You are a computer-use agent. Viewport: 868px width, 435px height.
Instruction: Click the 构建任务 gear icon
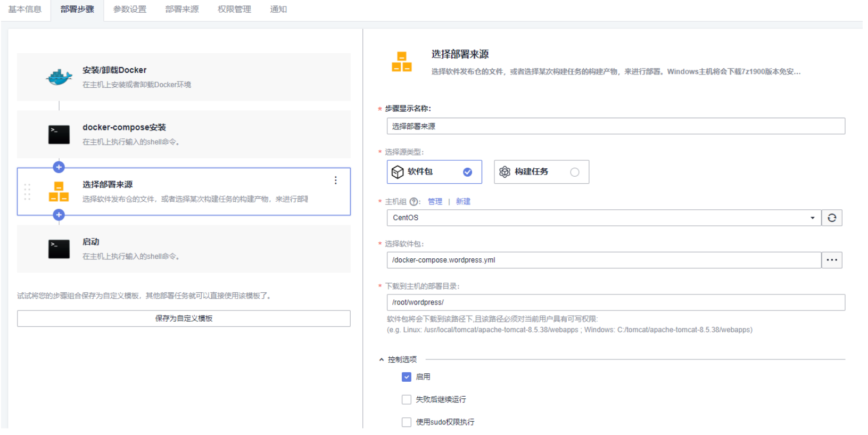coord(505,172)
